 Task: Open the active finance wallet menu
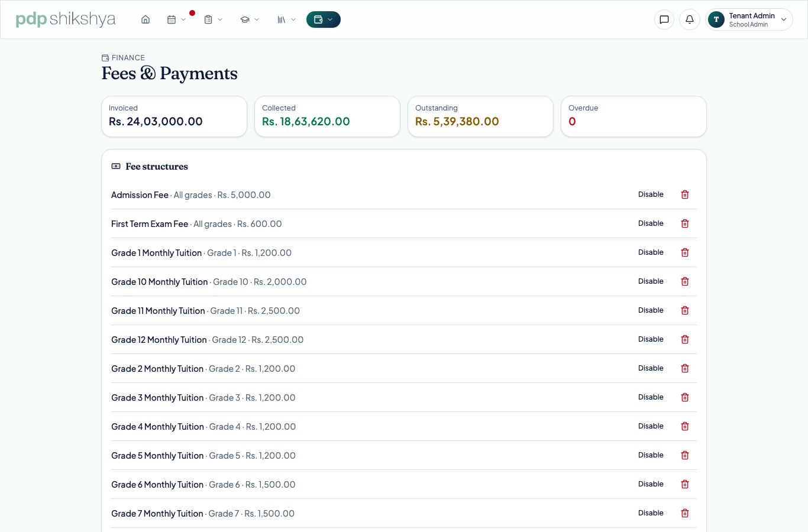pos(324,20)
